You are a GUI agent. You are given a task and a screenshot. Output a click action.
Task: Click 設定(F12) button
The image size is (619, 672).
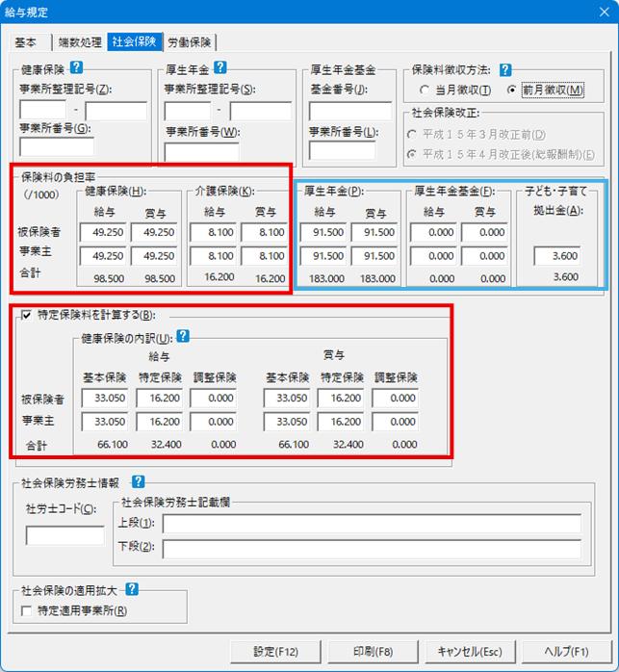tap(277, 651)
